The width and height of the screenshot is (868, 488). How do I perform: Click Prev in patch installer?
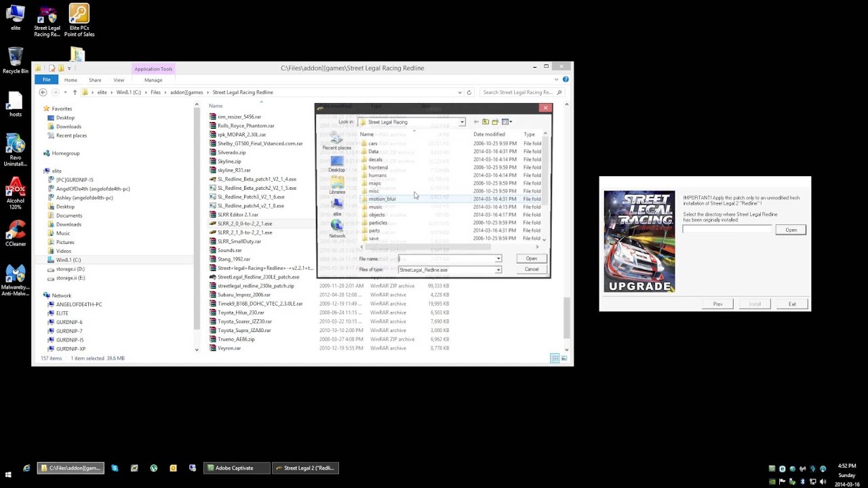tap(717, 304)
